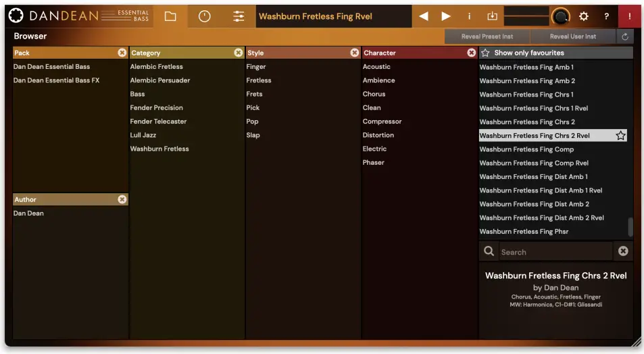This screenshot has height=354, width=644.
Task: Load Washburn Fretless Fing Comp preset
Action: (526, 149)
